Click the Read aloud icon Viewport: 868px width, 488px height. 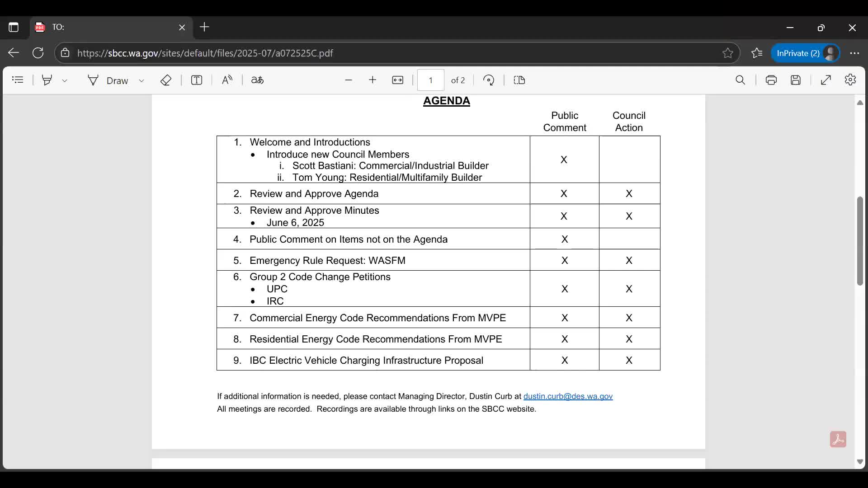pyautogui.click(x=227, y=80)
